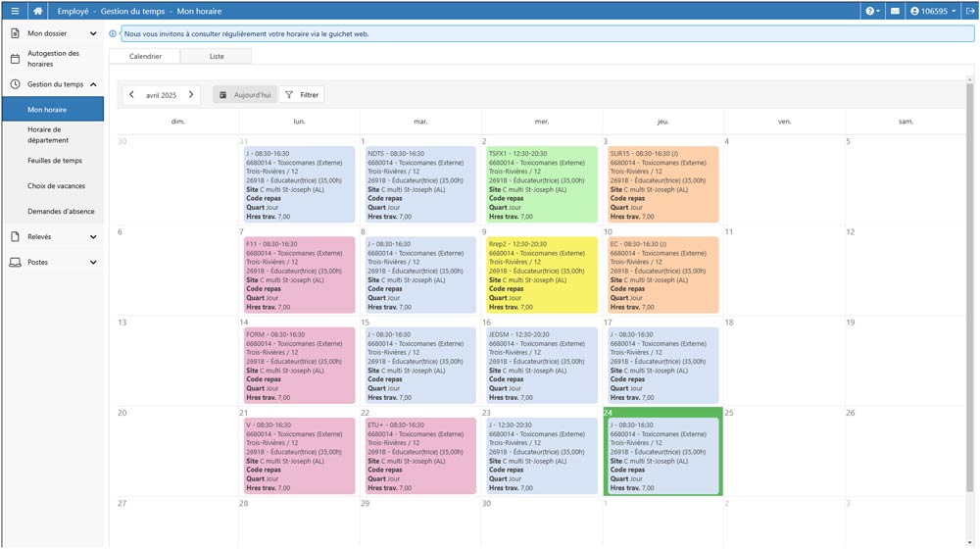980x549 pixels.
Task: Open the J shift on April 8
Action: (x=420, y=275)
